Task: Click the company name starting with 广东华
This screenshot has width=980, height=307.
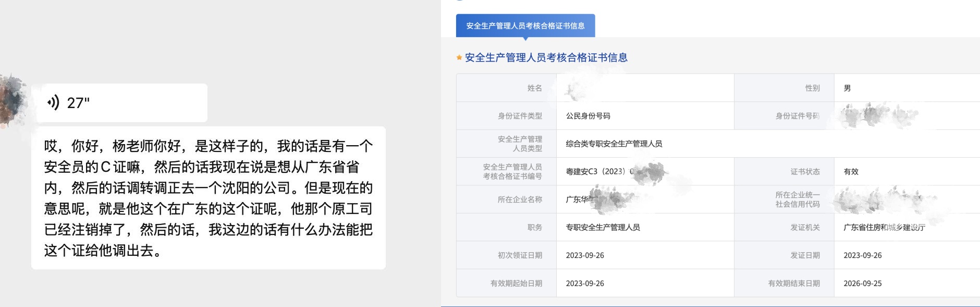Action: pyautogui.click(x=580, y=199)
